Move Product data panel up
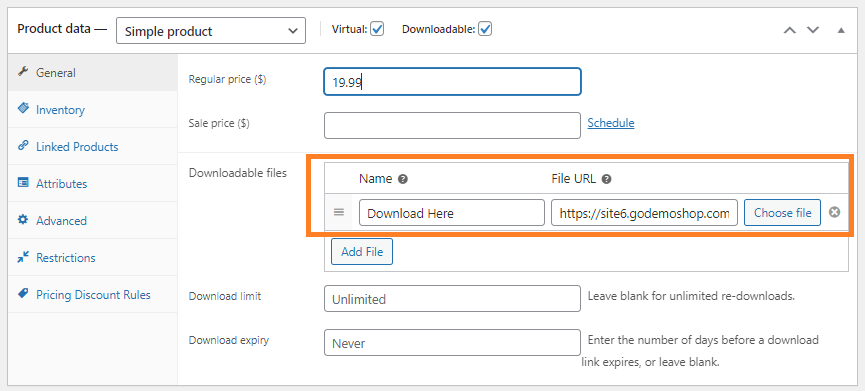 (790, 30)
